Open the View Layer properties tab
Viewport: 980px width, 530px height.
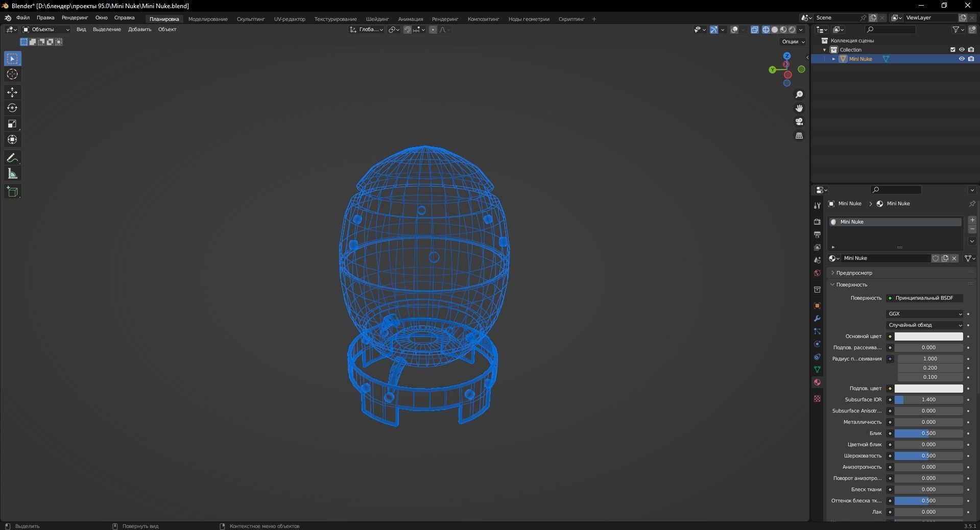[817, 247]
